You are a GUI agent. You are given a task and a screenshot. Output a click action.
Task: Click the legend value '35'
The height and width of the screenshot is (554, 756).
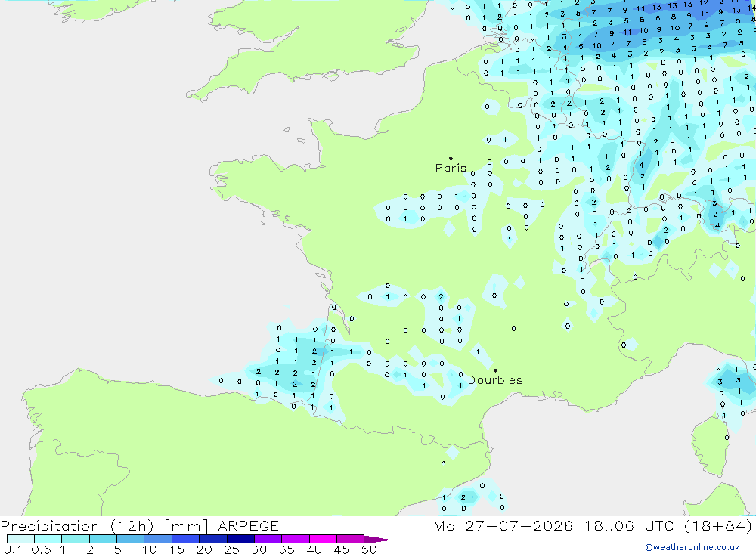[287, 549]
